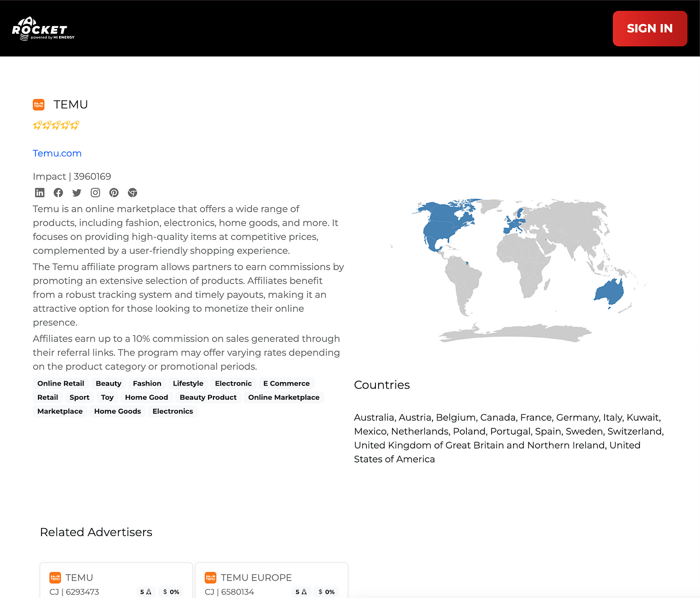
Task: Open Temu's Pinterest icon link
Action: pos(114,192)
